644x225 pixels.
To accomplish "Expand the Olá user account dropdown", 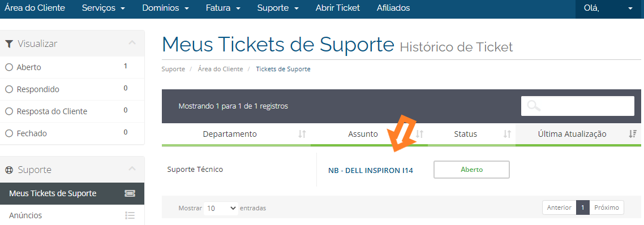I will tap(609, 8).
